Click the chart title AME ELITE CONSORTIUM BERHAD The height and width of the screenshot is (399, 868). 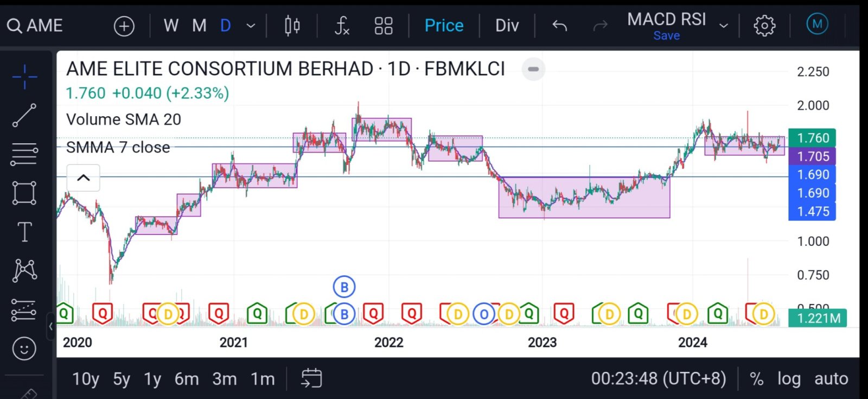coord(220,69)
